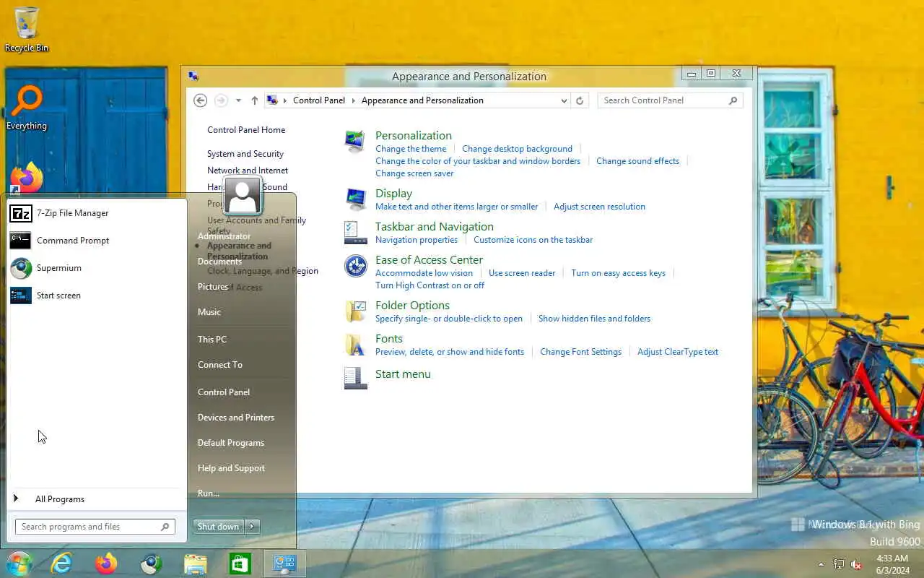Screen dimensions: 924x578
Task: Open Administrator folder in Start menu
Action: pos(225,236)
